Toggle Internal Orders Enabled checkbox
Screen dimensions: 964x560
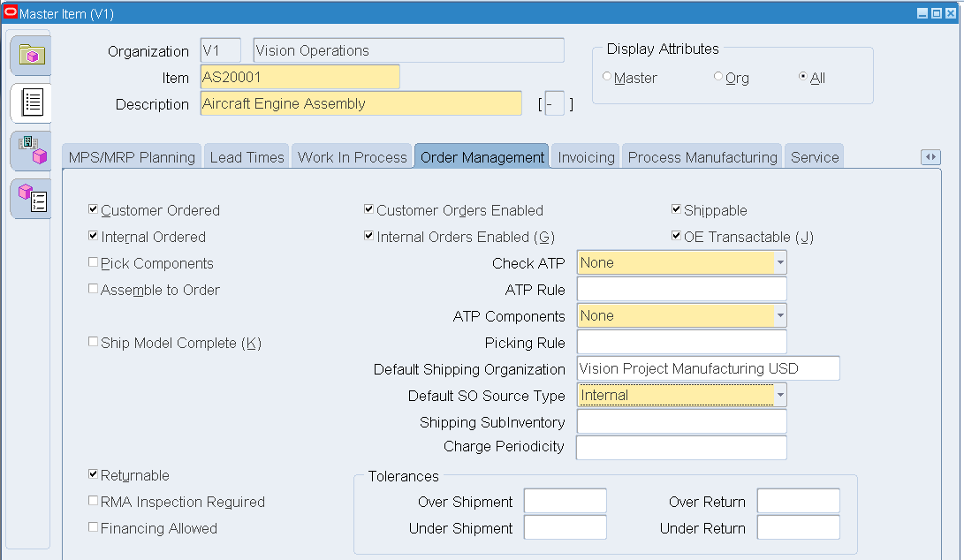tap(368, 236)
